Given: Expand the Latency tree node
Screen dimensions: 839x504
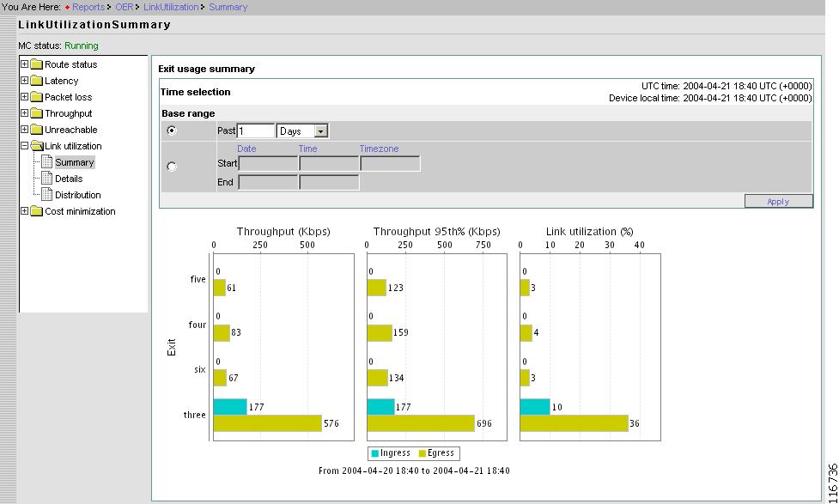Looking at the screenshot, I should [24, 80].
